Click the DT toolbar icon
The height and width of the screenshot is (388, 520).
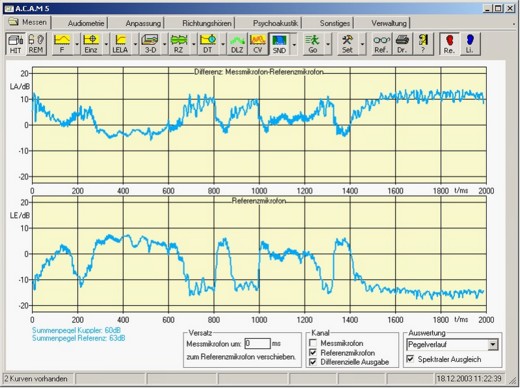pyautogui.click(x=208, y=44)
